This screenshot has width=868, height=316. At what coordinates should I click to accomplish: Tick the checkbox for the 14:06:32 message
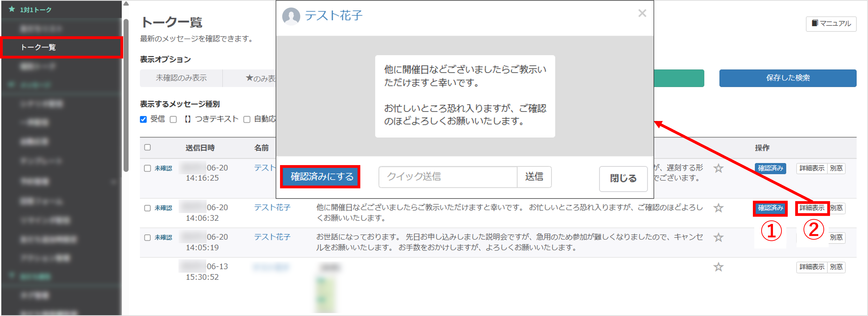(x=147, y=208)
